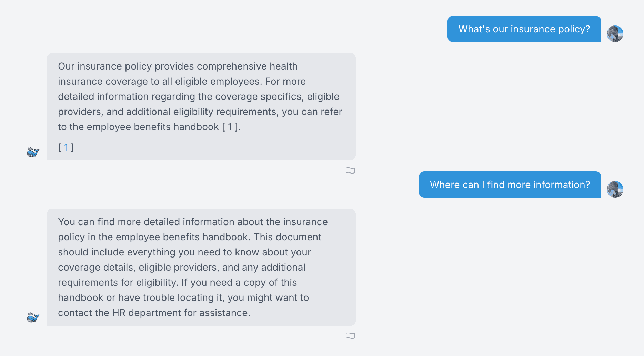This screenshot has width=644, height=356.
Task: Open citation link 1 below first answer
Action: tap(66, 147)
